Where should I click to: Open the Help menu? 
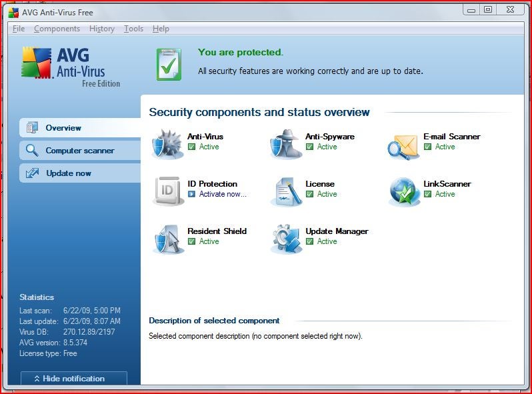tap(161, 29)
